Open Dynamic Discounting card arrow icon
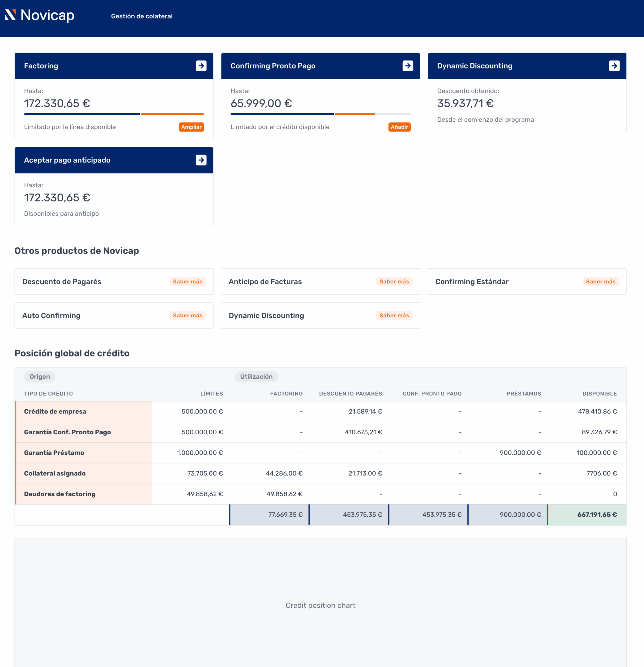This screenshot has width=644, height=667. point(614,66)
